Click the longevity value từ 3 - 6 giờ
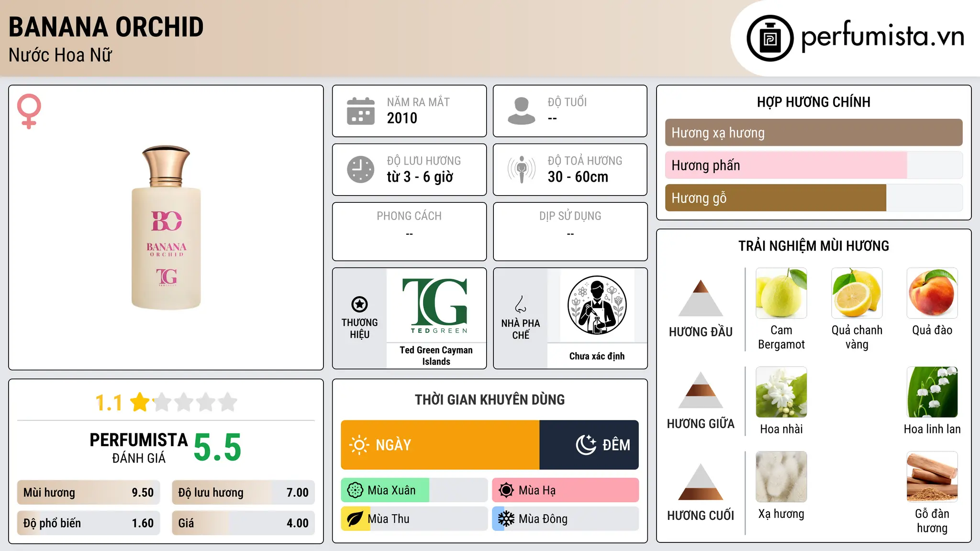 pos(420,177)
